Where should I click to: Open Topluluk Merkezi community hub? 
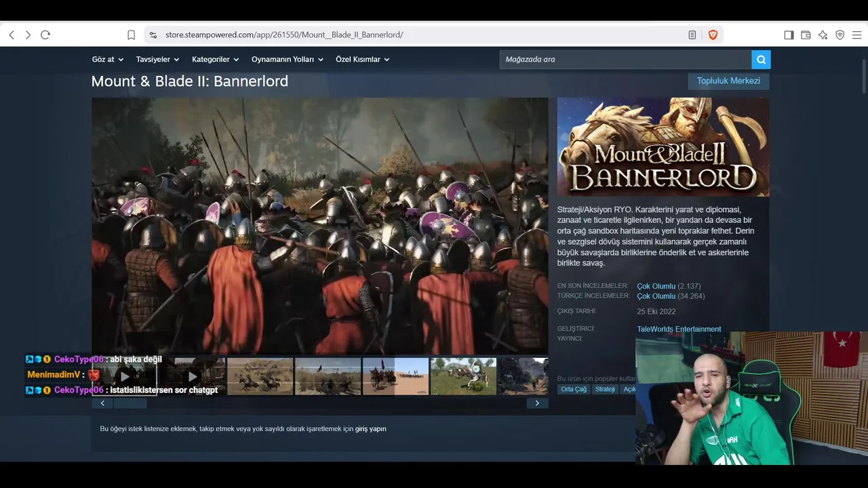pos(728,81)
